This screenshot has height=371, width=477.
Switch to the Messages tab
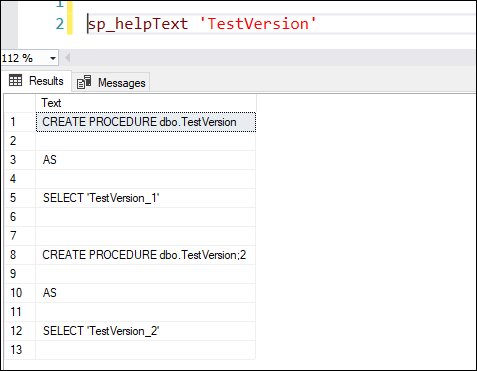pos(111,82)
